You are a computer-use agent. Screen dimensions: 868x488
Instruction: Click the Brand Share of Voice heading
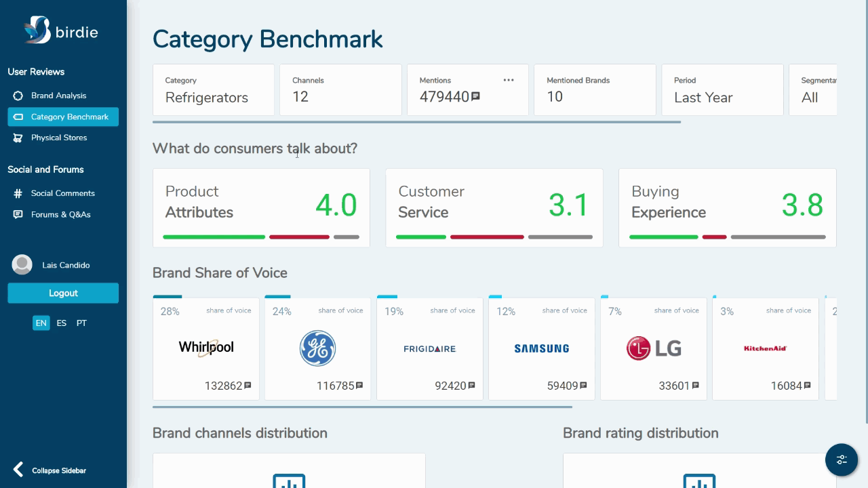click(x=220, y=272)
